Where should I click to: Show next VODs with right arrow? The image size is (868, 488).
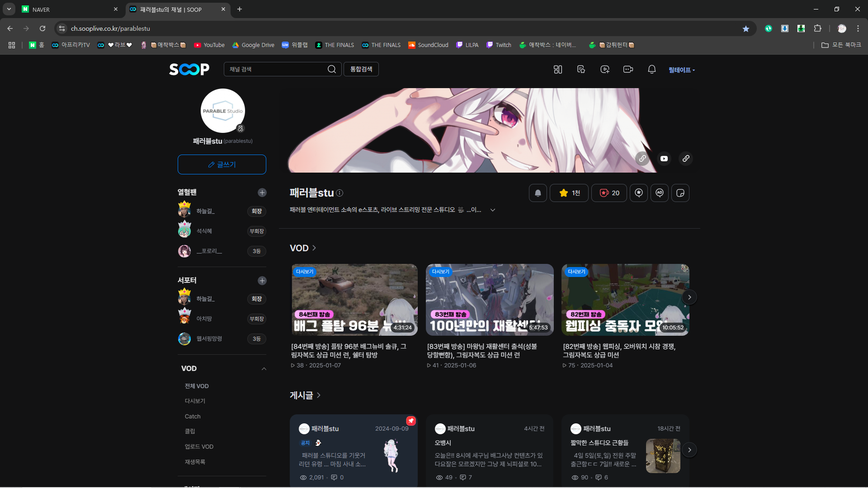click(x=689, y=297)
